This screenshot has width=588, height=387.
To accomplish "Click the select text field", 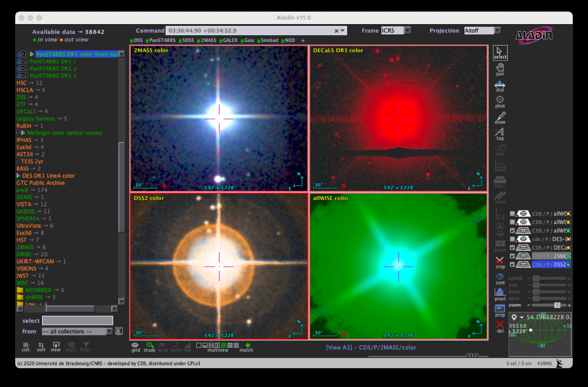I will 78,320.
